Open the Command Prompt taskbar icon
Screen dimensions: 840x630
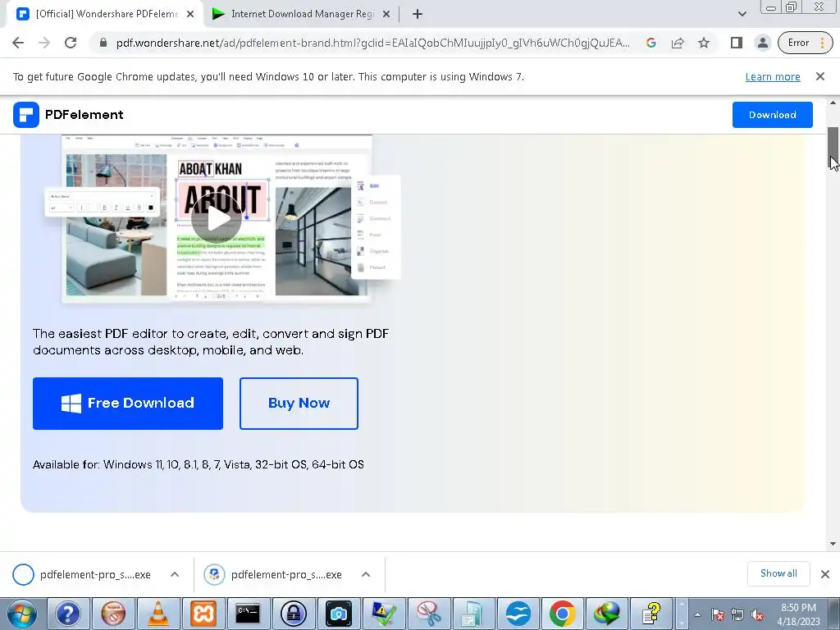(x=248, y=614)
